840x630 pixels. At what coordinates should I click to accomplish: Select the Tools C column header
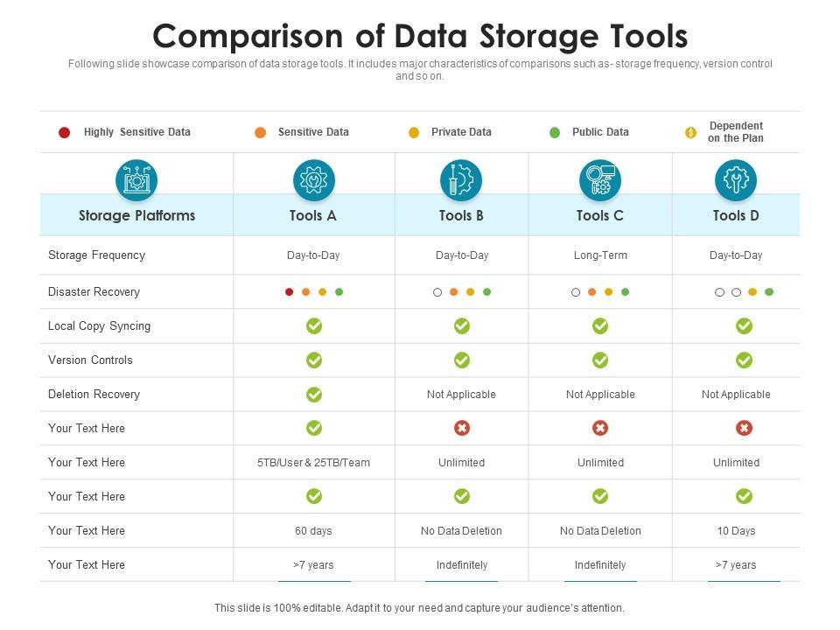600,216
